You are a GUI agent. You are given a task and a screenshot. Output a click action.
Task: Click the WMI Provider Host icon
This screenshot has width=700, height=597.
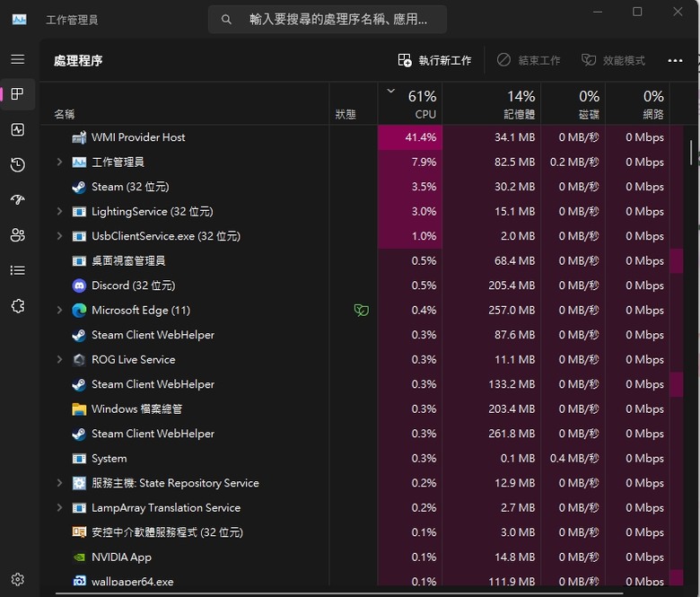point(79,137)
